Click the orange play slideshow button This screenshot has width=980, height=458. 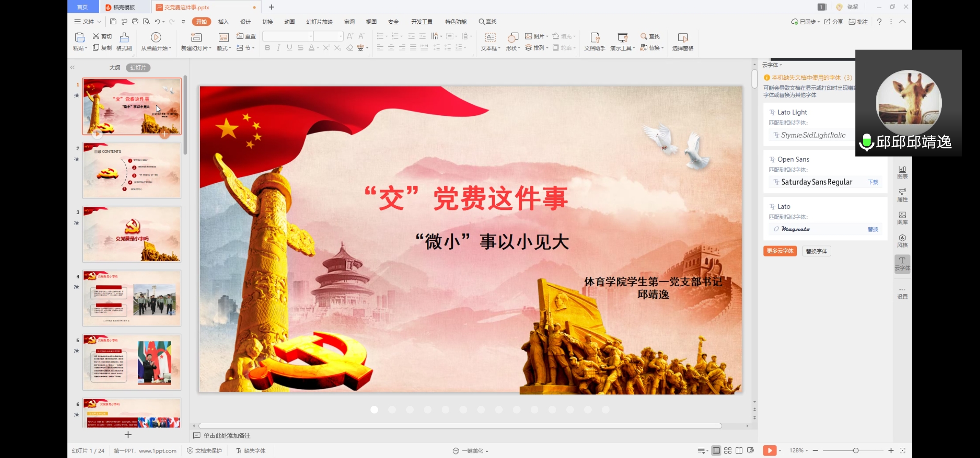click(x=769, y=450)
